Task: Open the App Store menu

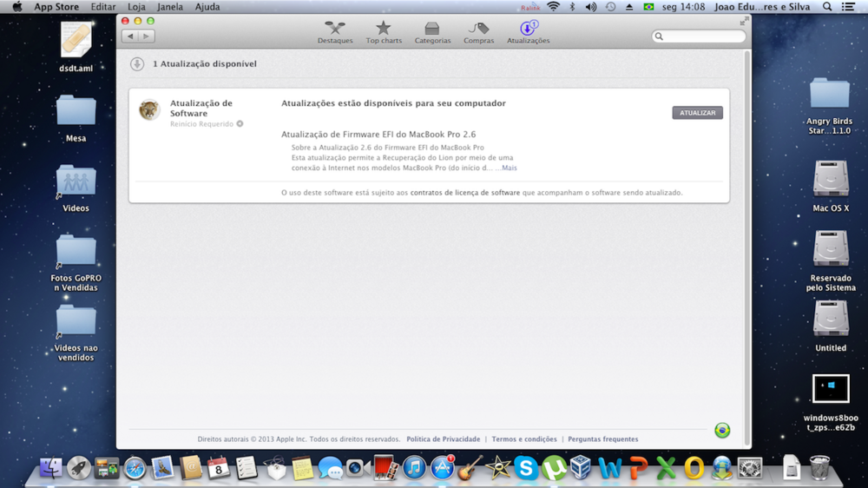Action: [x=56, y=7]
